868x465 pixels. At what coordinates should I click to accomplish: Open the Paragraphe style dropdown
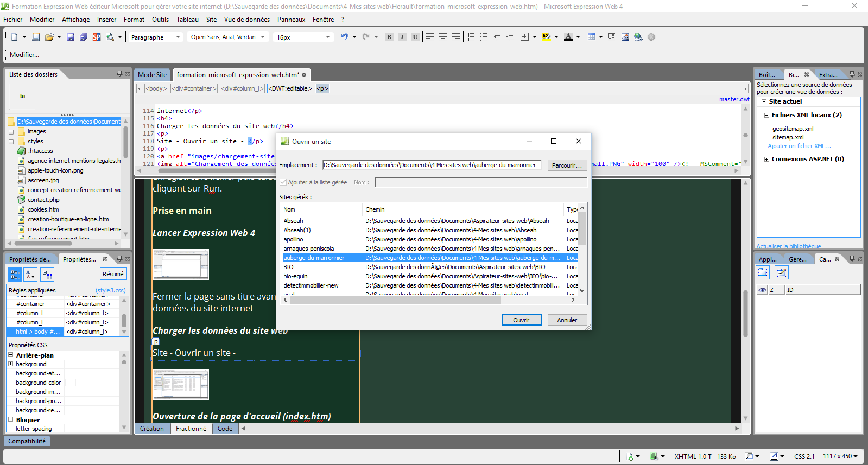[x=155, y=37]
